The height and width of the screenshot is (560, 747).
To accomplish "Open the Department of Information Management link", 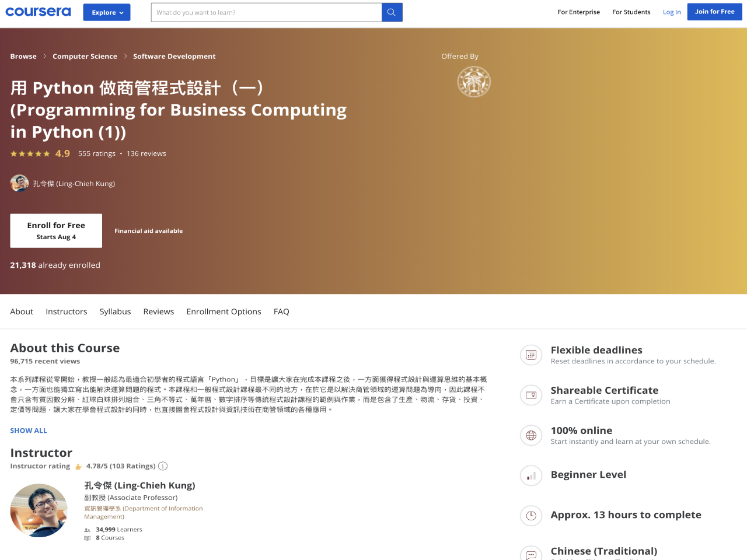I will pyautogui.click(x=144, y=512).
